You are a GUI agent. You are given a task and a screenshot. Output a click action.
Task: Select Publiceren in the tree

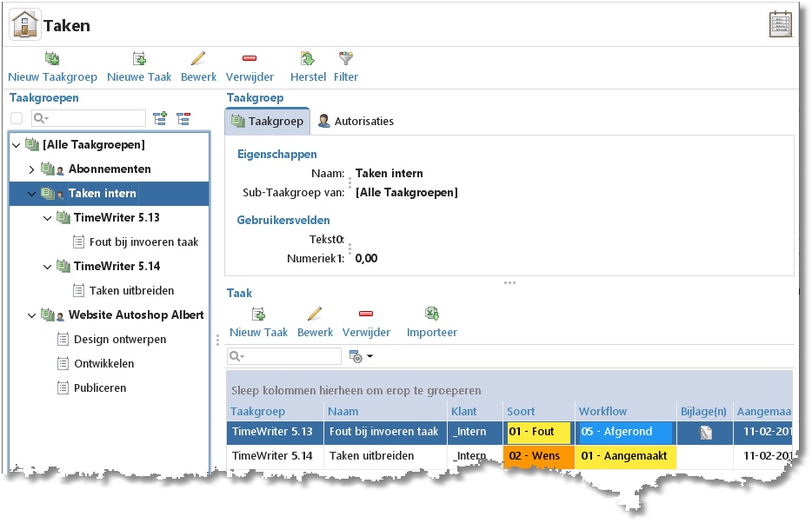(100, 388)
